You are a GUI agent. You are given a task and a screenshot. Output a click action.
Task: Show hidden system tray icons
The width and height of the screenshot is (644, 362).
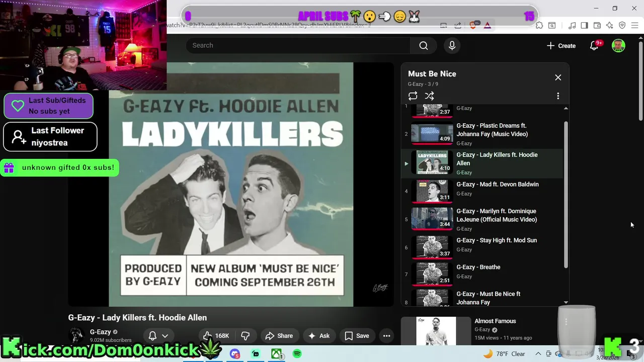(x=538, y=354)
